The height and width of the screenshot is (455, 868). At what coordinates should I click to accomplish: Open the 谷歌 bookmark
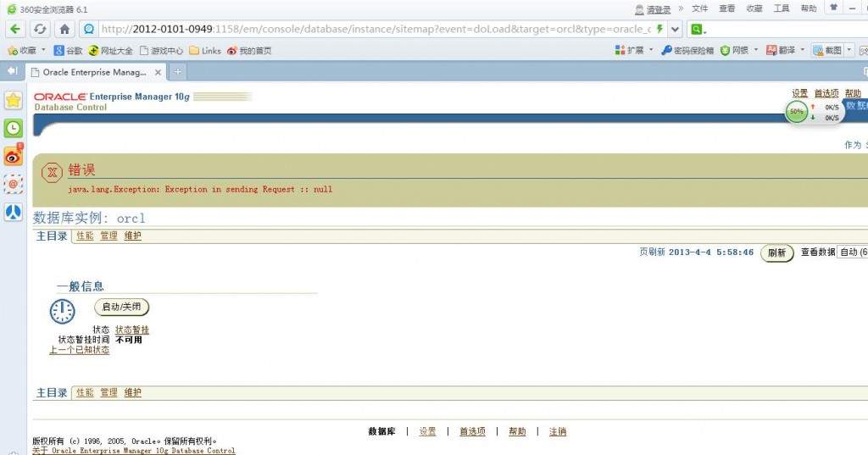(68, 50)
